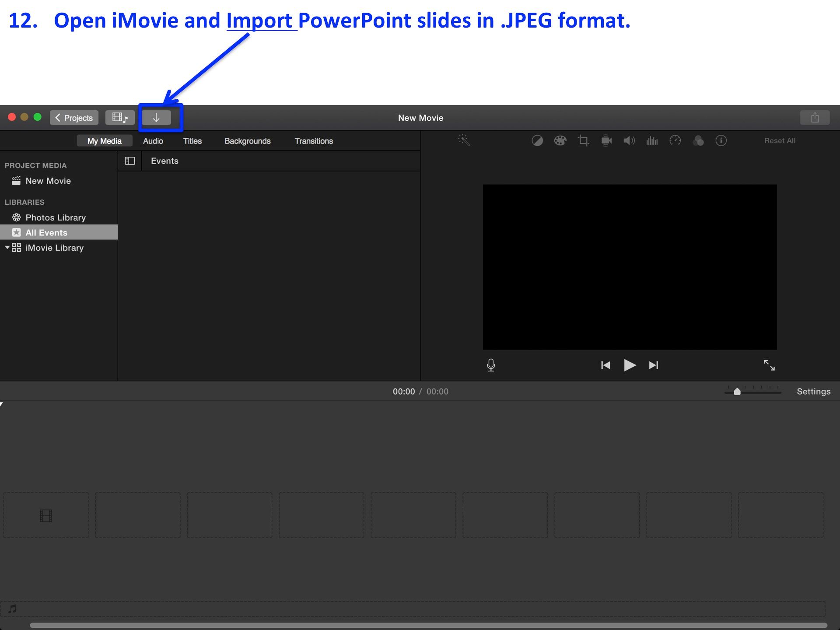This screenshot has height=630, width=840.
Task: Select the Cropping tool icon
Action: (x=583, y=140)
